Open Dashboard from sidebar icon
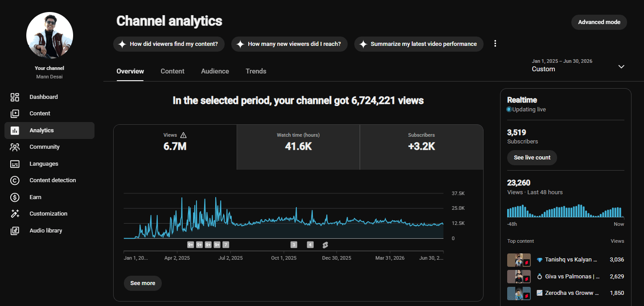 point(15,97)
